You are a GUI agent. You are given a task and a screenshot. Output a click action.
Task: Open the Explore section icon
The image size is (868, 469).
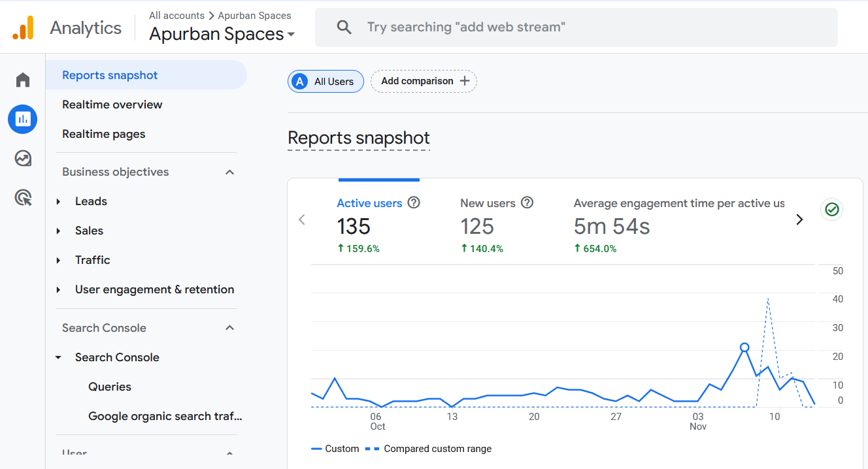point(22,158)
